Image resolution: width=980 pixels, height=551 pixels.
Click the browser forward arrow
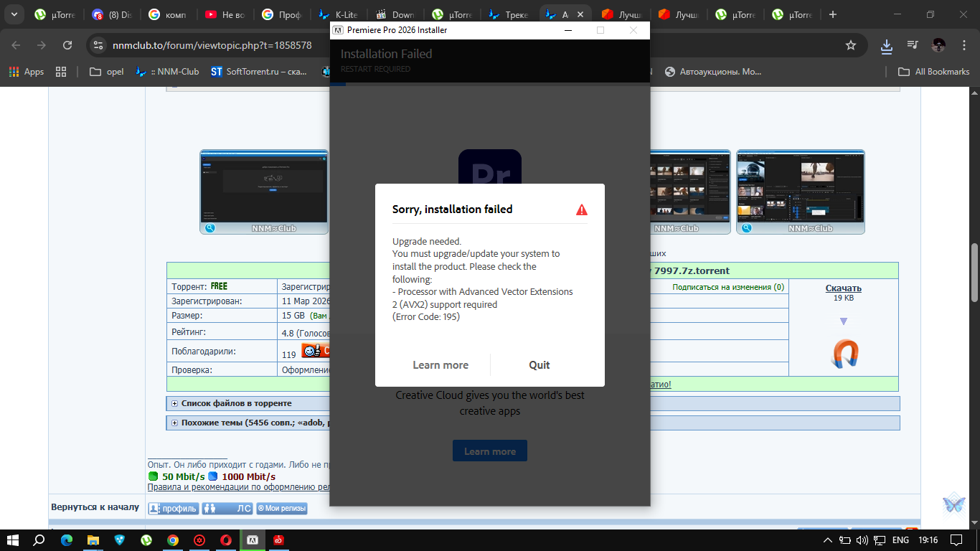(42, 45)
